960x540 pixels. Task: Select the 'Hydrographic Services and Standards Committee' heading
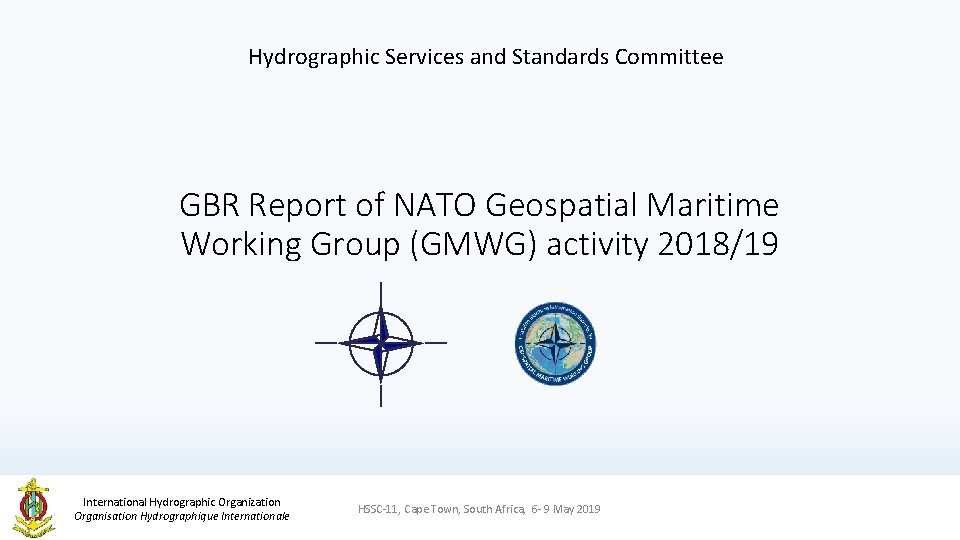(x=486, y=56)
